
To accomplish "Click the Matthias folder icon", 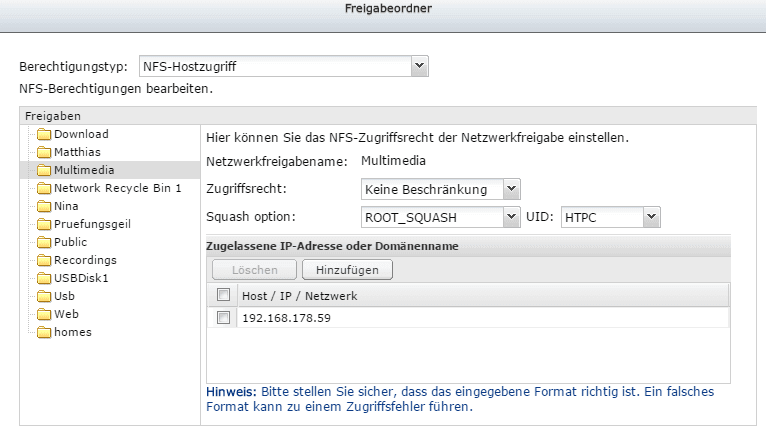I will [x=44, y=152].
